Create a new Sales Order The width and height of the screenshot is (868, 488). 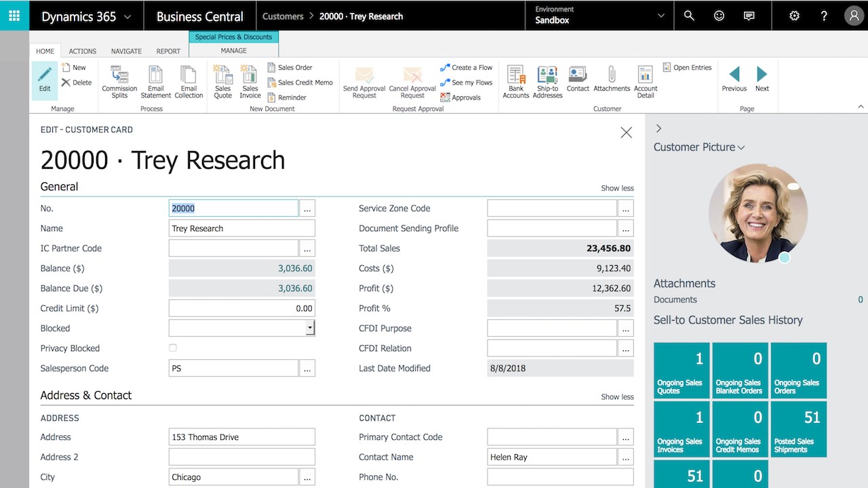pyautogui.click(x=290, y=68)
